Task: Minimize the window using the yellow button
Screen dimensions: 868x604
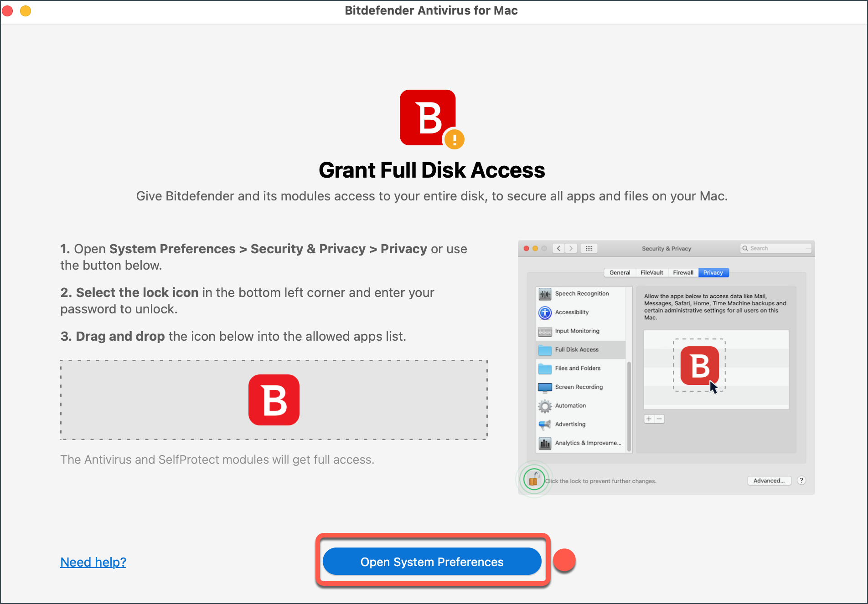Action: click(x=26, y=10)
